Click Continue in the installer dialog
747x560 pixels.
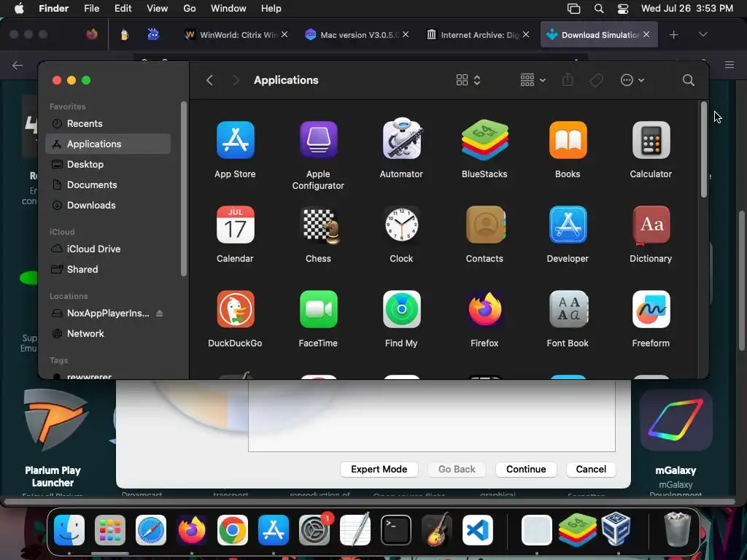(526, 469)
